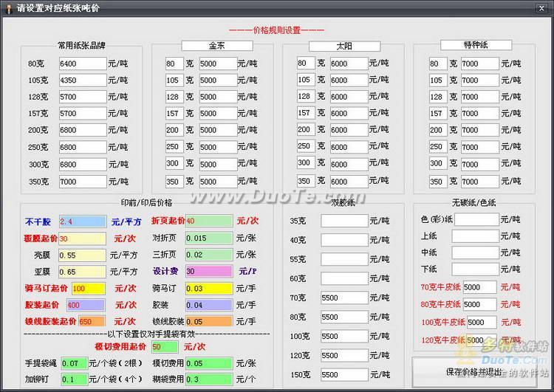Close the 请设置对应纸张吨价 dialog window
Viewport: 554px width, 392px height.
click(x=544, y=7)
